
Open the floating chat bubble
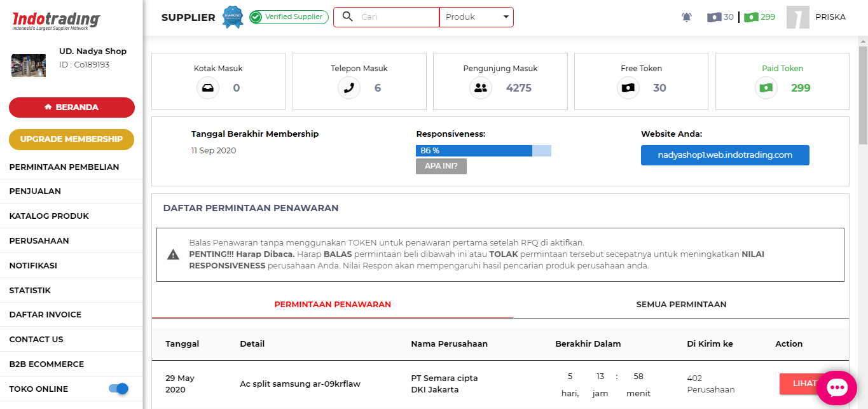pyautogui.click(x=837, y=387)
